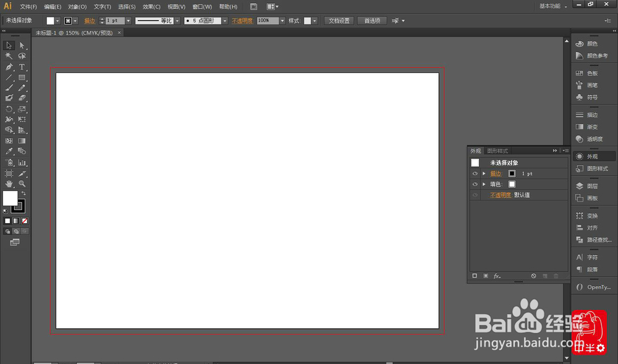Enable Draw Normal mode
The width and height of the screenshot is (618, 364).
(x=7, y=231)
